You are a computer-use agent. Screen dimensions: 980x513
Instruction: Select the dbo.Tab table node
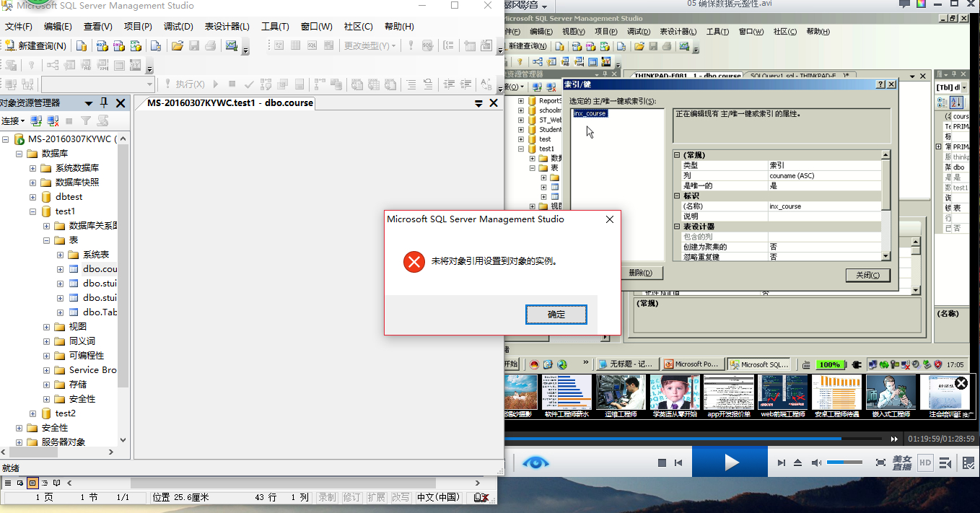tap(100, 312)
